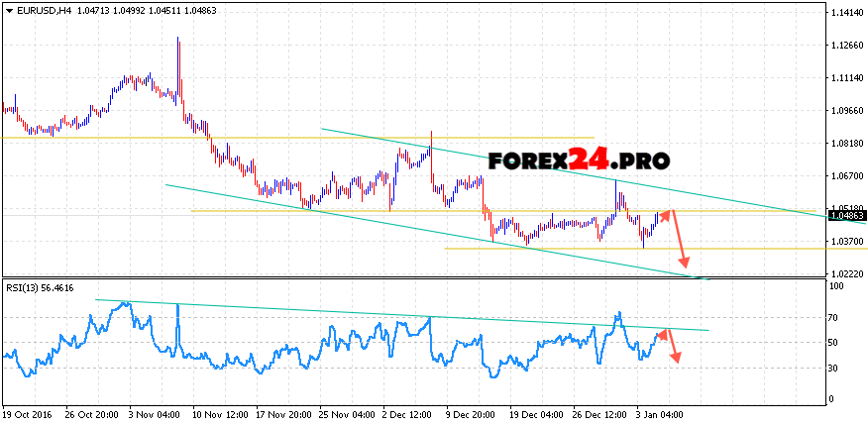Select the red down arrow in RSI panel
This screenshot has width=868, height=426.
click(x=673, y=346)
